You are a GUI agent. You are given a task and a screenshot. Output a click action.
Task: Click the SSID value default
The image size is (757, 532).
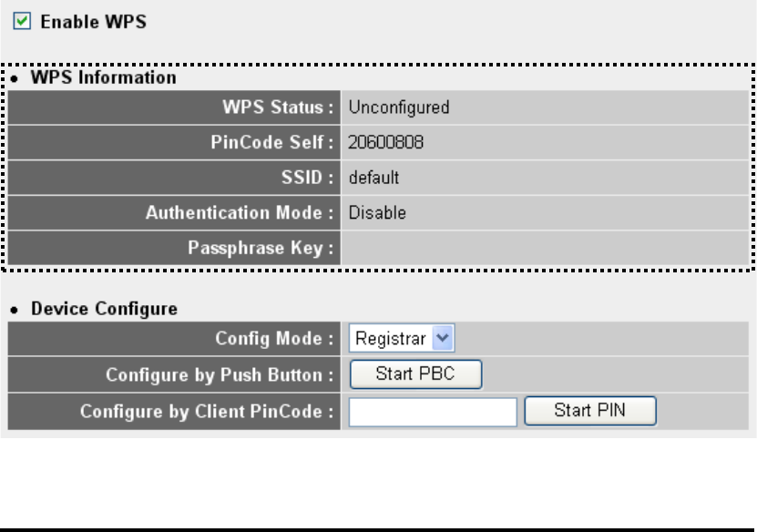point(373,178)
